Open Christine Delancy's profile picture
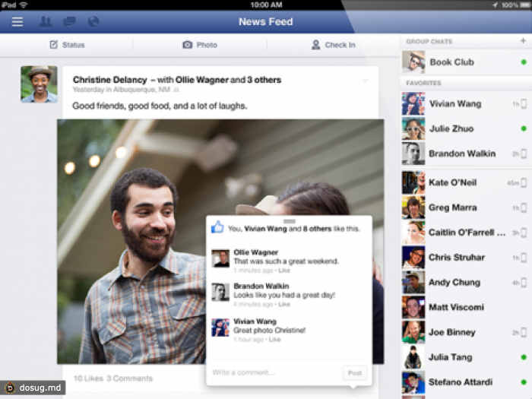 39,84
